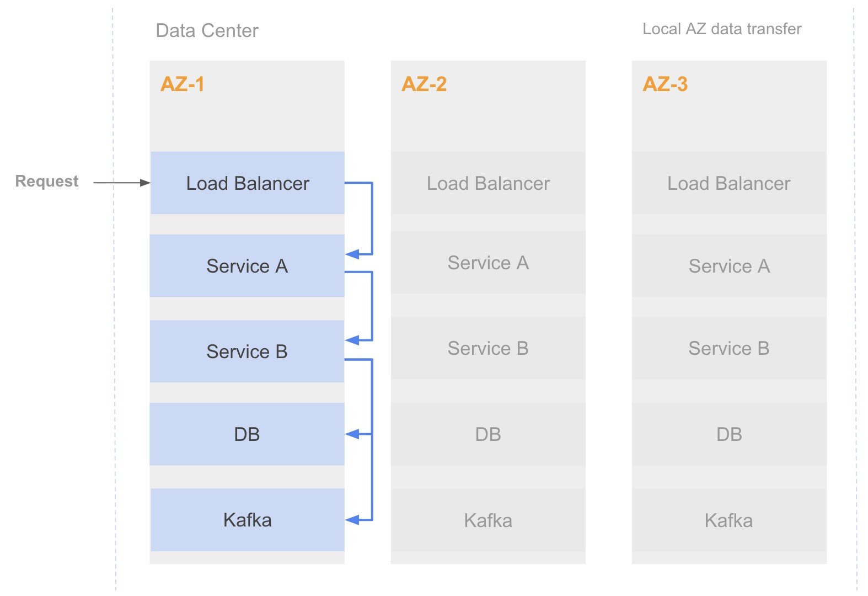Click the Request label
The height and width of the screenshot is (596, 868).
47,181
